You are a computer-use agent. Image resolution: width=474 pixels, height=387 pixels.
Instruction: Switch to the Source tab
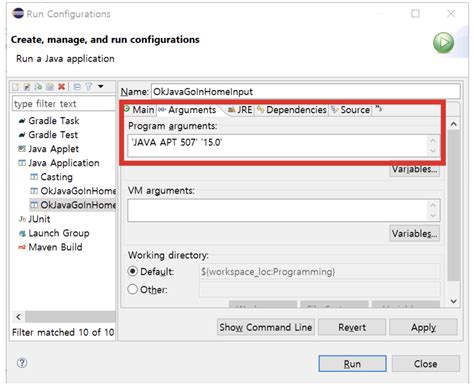(351, 110)
